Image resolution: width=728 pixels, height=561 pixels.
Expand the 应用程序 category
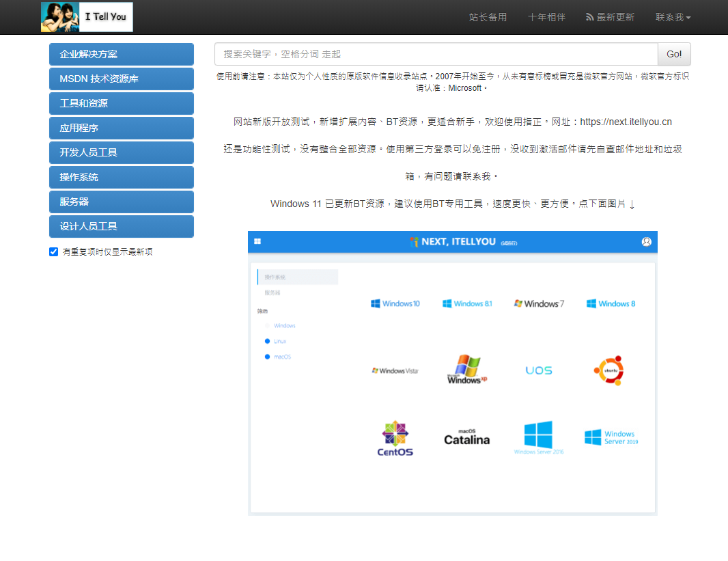click(122, 128)
